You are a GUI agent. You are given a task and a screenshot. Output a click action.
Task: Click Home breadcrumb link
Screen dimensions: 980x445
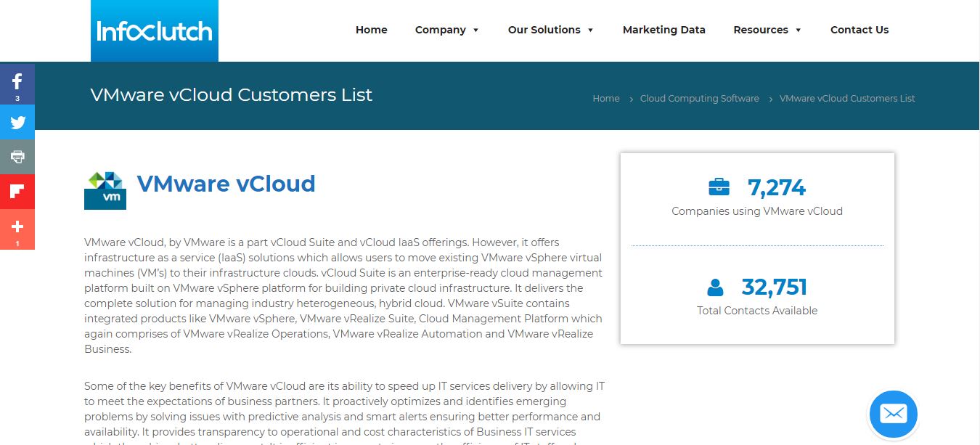606,99
